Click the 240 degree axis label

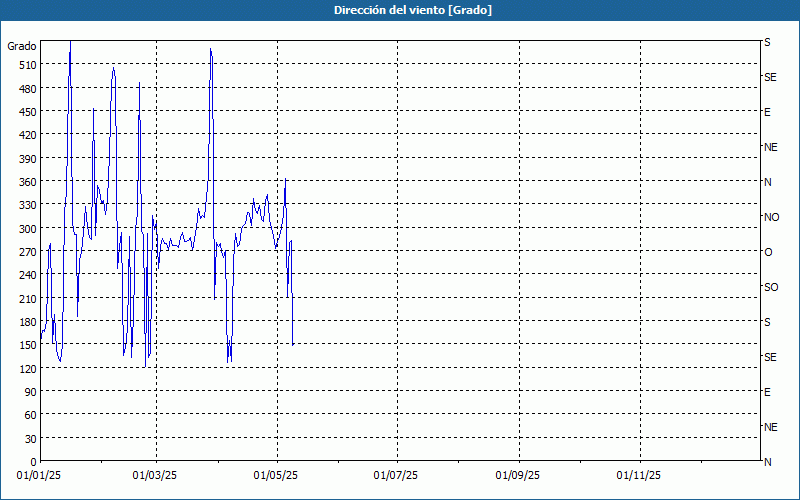pyautogui.click(x=28, y=276)
